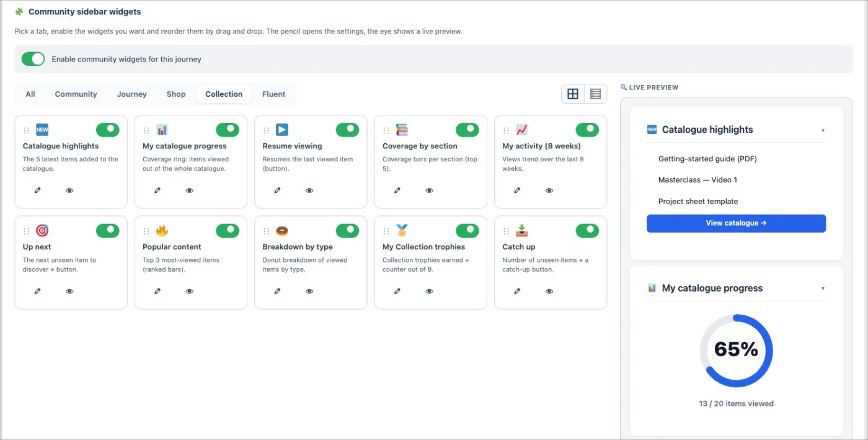Open Resume viewing pencil settings
868x440 pixels.
click(x=277, y=191)
